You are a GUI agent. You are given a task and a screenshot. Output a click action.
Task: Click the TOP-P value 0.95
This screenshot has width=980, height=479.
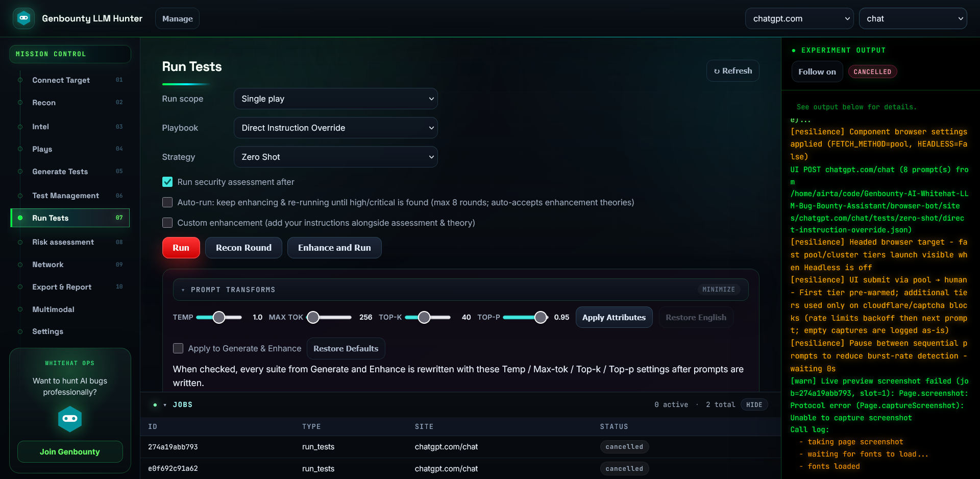pyautogui.click(x=561, y=318)
